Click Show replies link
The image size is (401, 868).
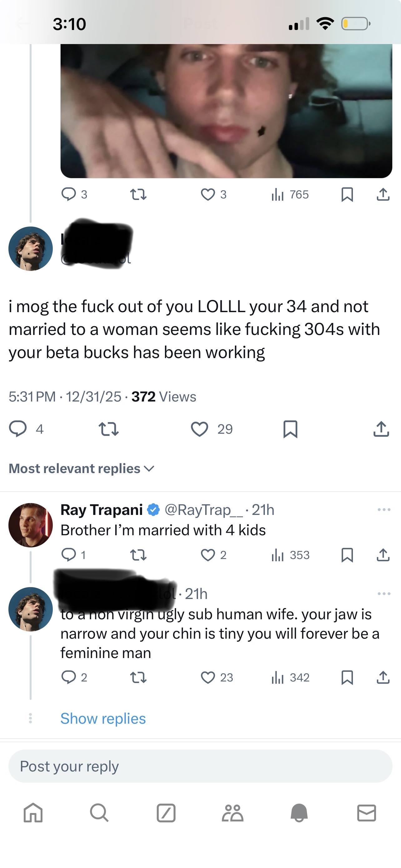tap(103, 718)
